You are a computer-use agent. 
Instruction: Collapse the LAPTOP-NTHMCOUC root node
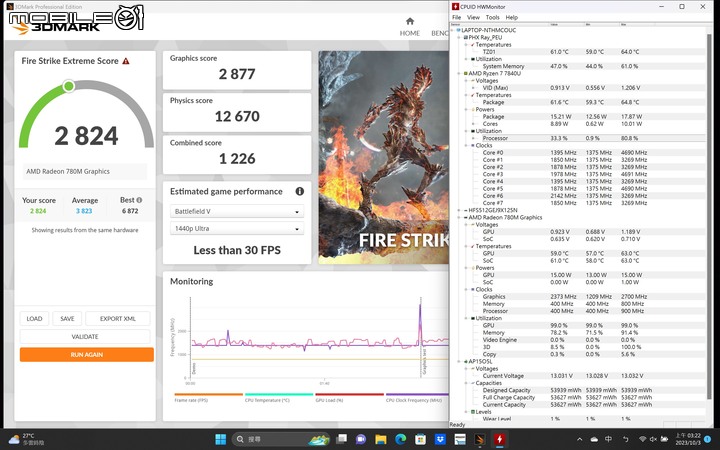[x=452, y=30]
